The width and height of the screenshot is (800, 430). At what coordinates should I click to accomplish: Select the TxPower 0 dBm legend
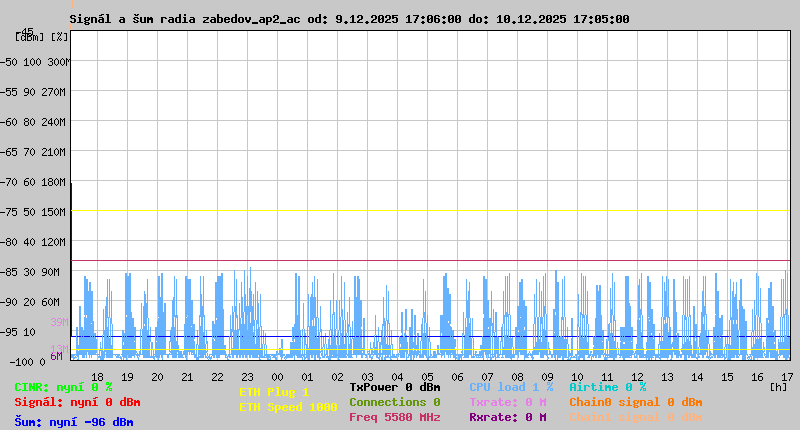(395, 387)
